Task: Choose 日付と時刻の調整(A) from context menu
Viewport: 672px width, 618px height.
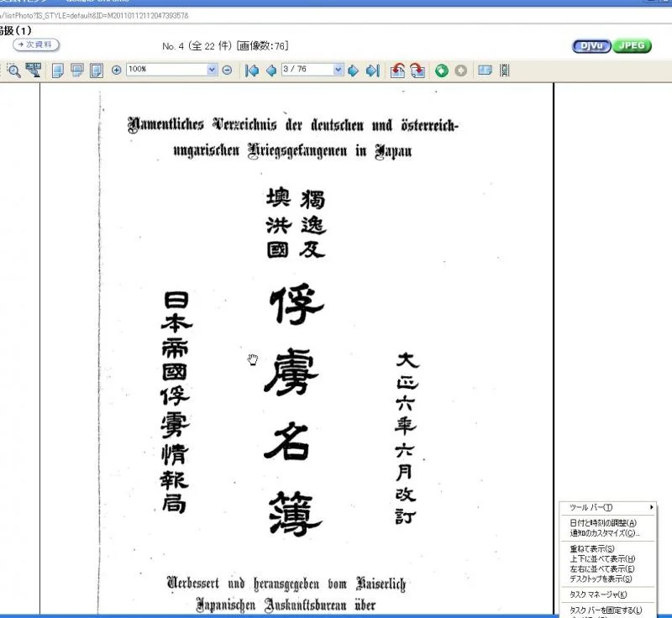Action: point(607,522)
